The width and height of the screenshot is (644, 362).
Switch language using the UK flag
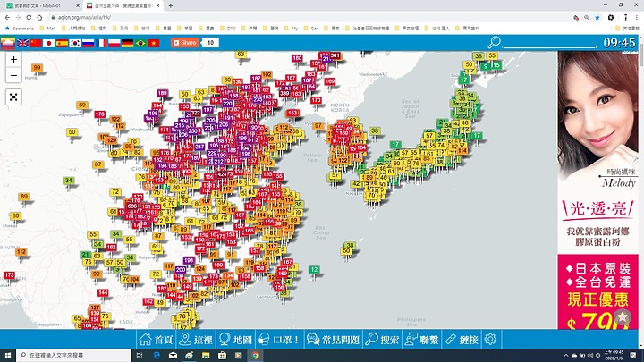[22, 43]
